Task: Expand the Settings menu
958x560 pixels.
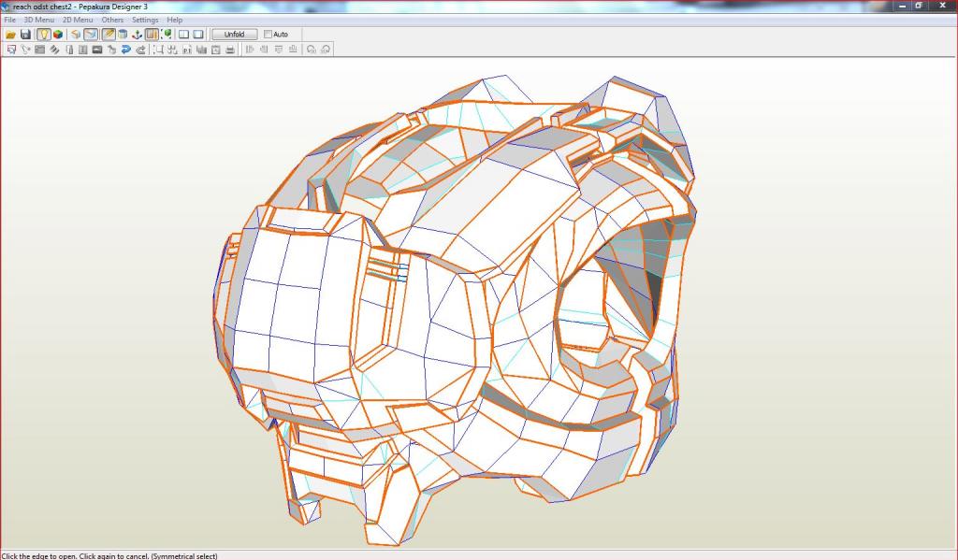Action: [145, 20]
